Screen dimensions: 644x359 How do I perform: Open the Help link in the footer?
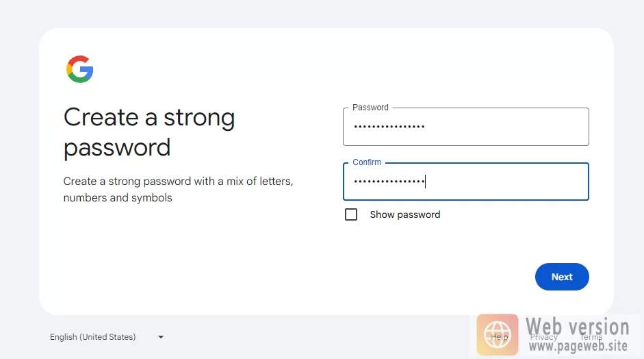pos(500,337)
